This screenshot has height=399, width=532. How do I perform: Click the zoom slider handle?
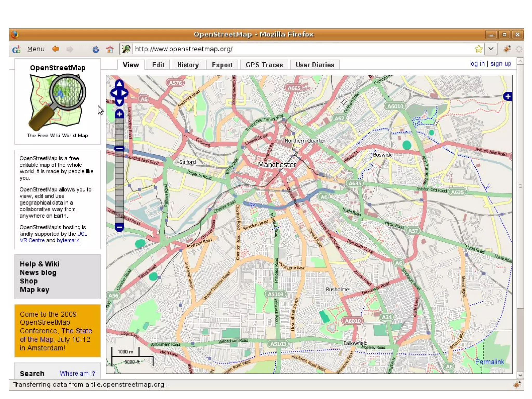pos(119,148)
